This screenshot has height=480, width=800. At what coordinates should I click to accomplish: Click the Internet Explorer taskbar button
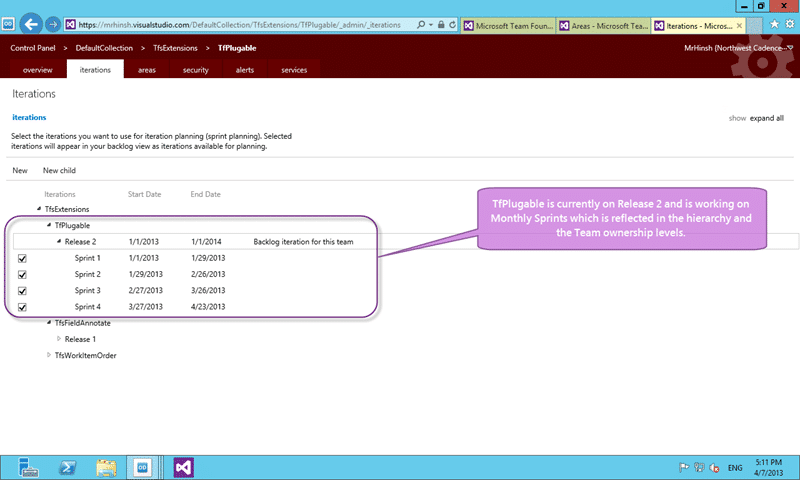(142, 467)
